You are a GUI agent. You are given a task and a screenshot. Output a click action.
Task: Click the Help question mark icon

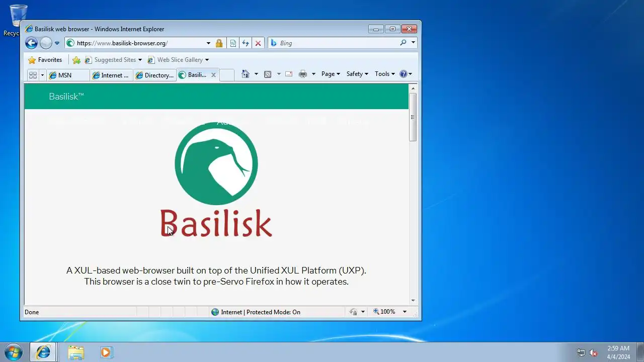pyautogui.click(x=404, y=74)
